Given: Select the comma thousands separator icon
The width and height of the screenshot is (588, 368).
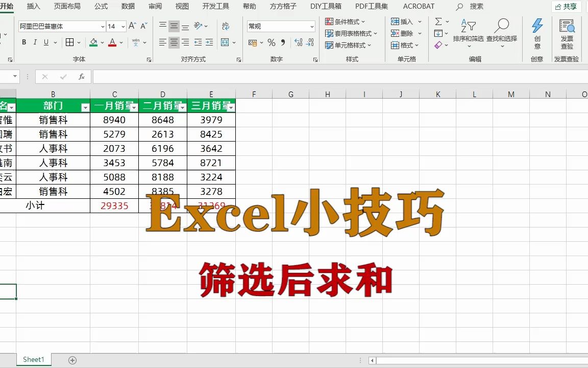Looking at the screenshot, I should pos(282,43).
